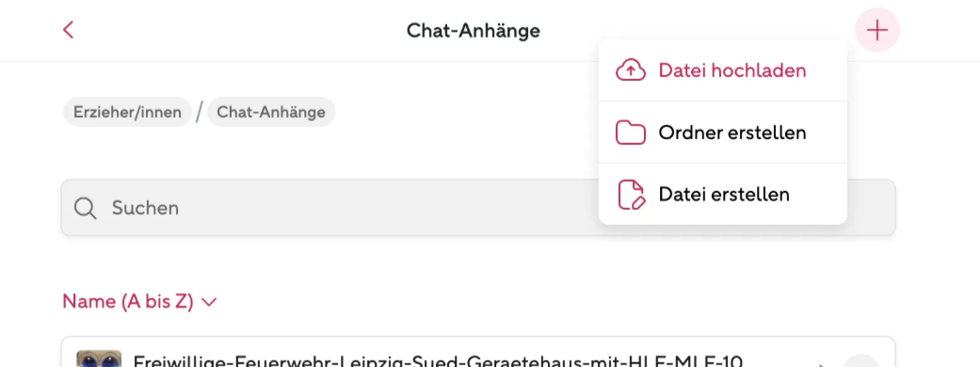Choose "Datei erstellen" menu entry
The image size is (980, 367).
pos(722,195)
